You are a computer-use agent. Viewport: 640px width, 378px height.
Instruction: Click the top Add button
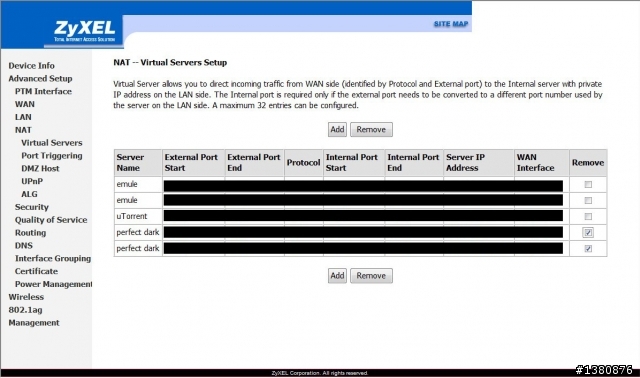[x=337, y=129]
